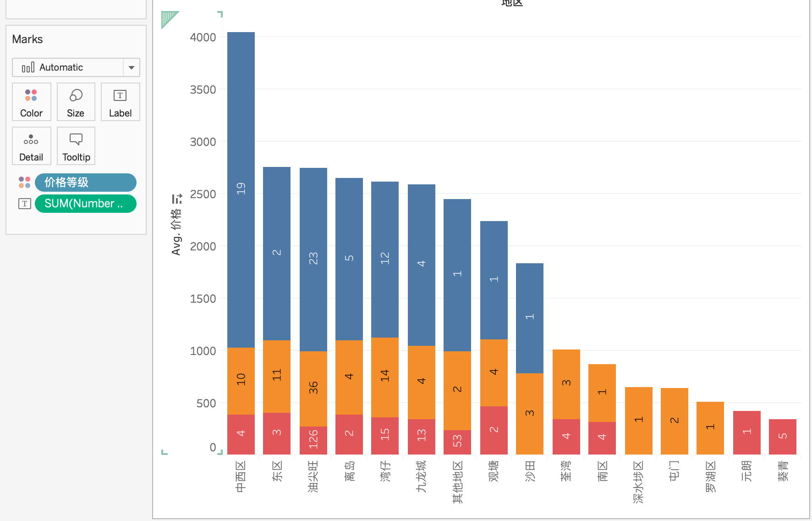Click the color dots icon beside 价格等级 pill
The image size is (812, 521).
coord(24,183)
